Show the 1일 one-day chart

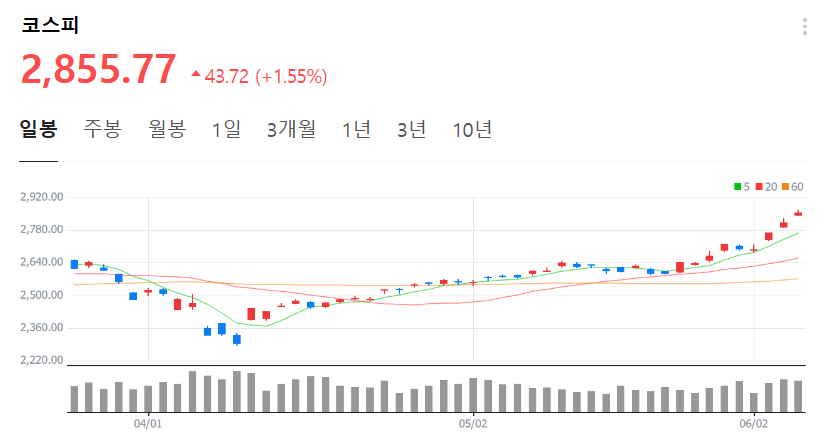[x=226, y=129]
